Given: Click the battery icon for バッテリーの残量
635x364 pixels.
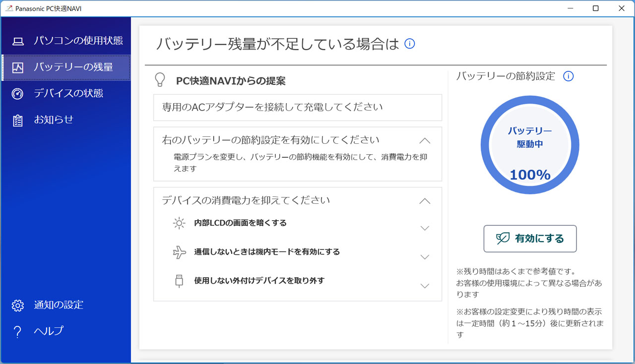Looking at the screenshot, I should 18,67.
